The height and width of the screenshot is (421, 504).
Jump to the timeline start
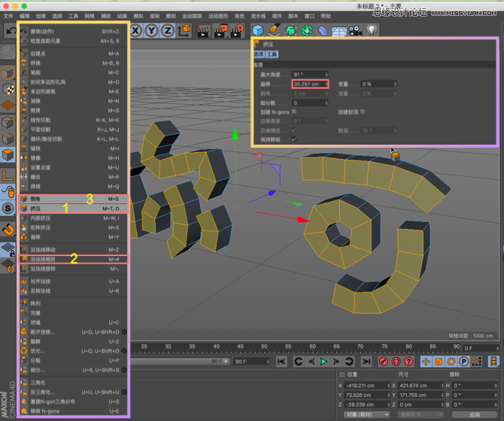click(x=281, y=362)
